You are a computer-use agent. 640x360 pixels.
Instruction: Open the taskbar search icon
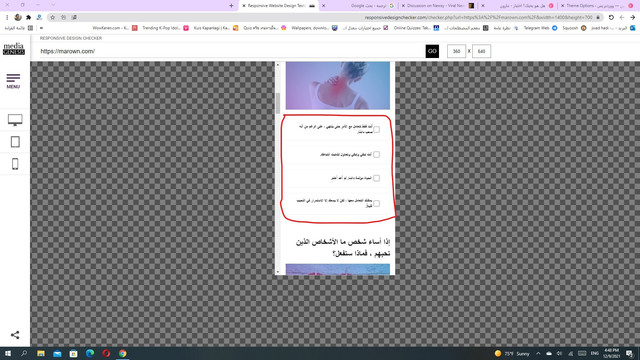pyautogui.click(x=24, y=353)
